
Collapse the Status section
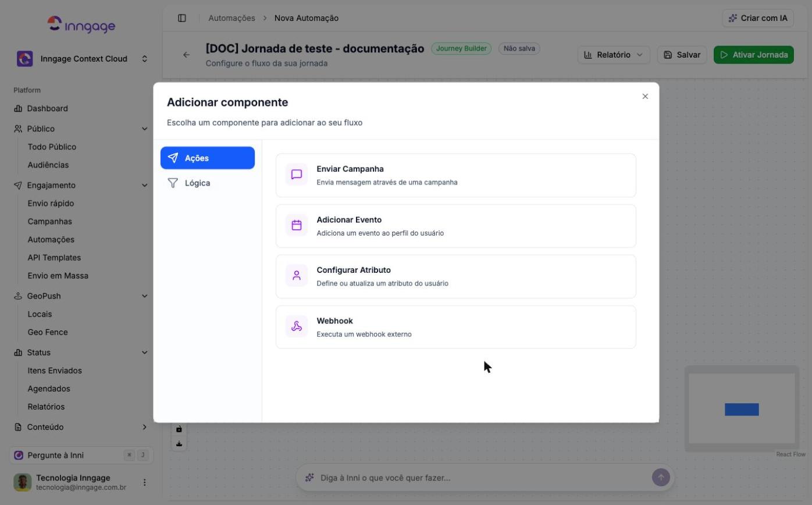click(x=145, y=352)
